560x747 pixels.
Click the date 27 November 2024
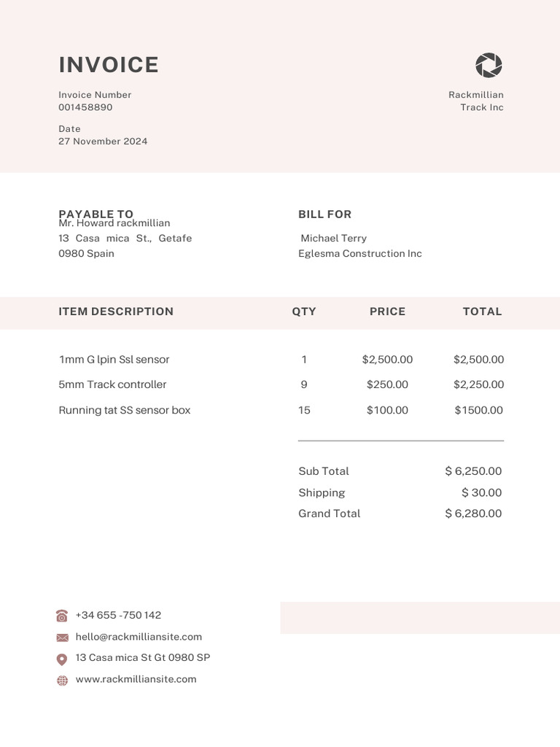pos(103,142)
